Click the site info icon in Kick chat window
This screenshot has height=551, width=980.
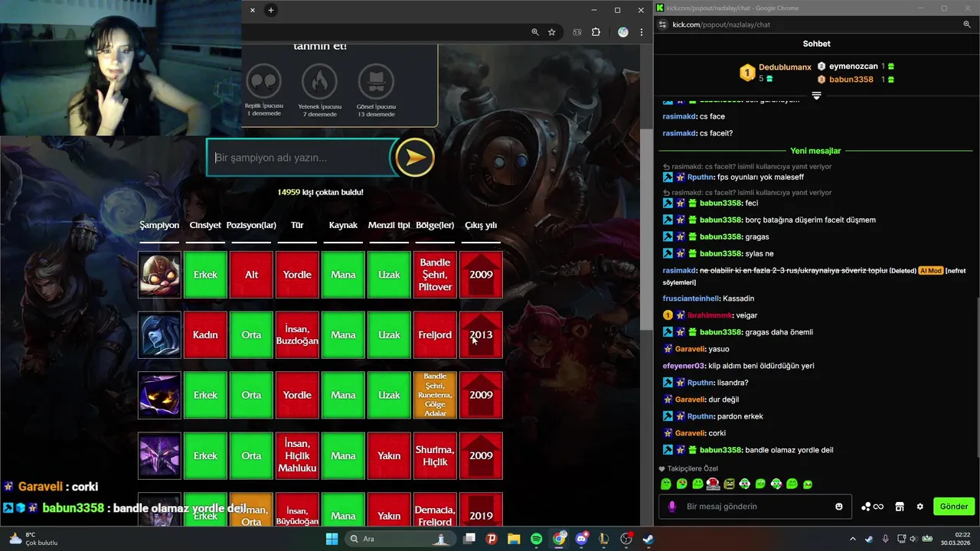(663, 24)
